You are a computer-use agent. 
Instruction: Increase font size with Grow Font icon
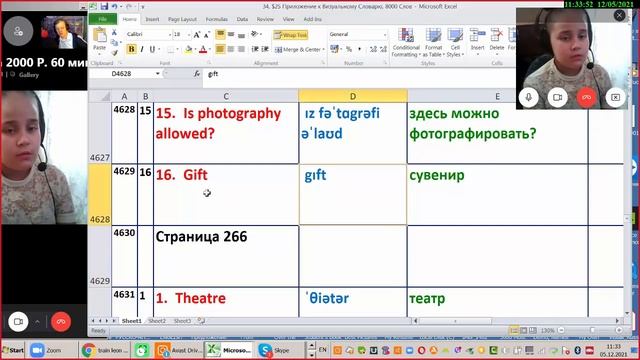197,35
